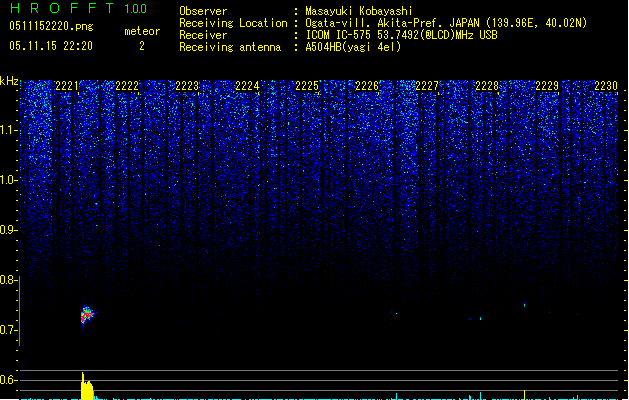Click the 0.9 kHz axis label
Screen dimensions: 629x400
pos(9,230)
